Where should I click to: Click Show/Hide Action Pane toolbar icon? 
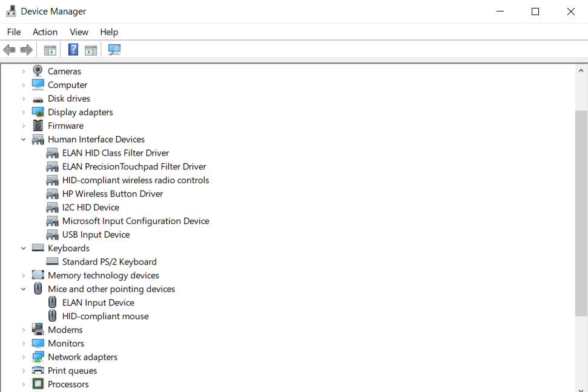[x=91, y=50]
